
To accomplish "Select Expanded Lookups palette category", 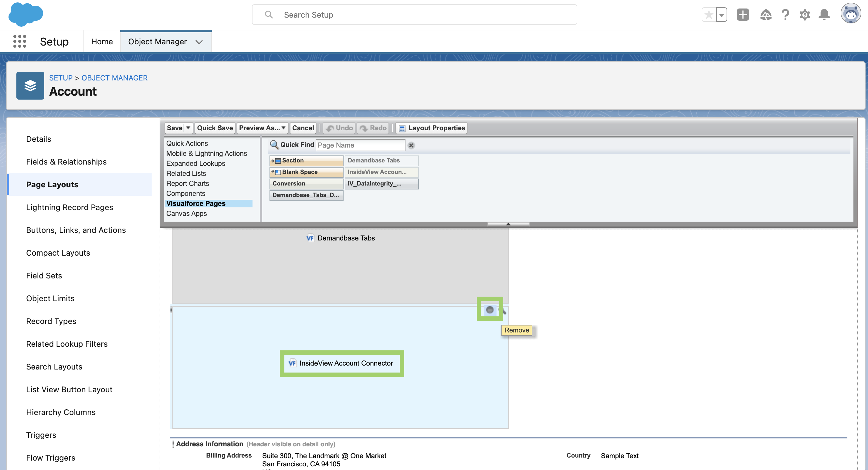I will [195, 163].
